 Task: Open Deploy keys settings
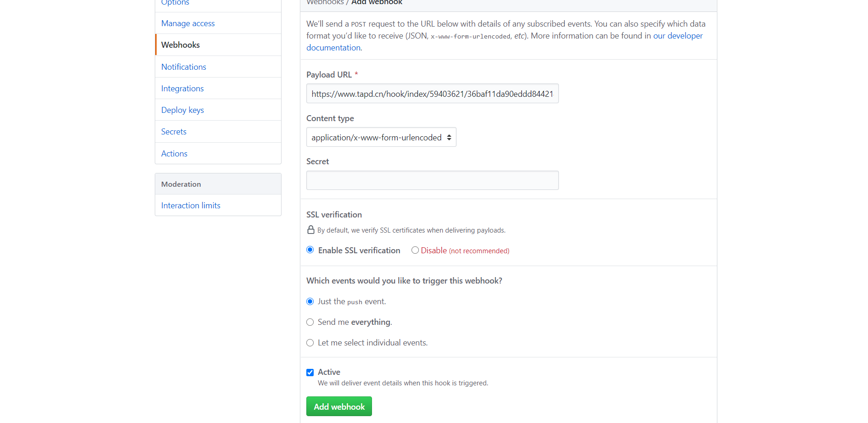coord(182,110)
